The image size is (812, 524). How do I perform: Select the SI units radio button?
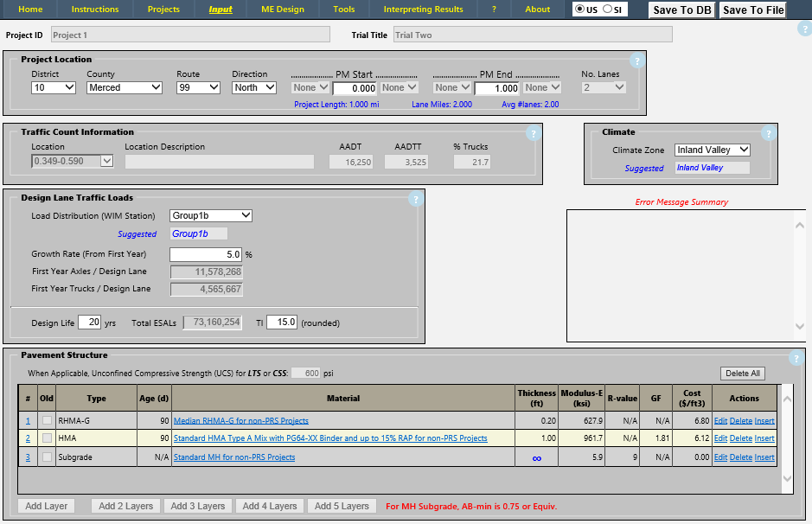[x=608, y=10]
